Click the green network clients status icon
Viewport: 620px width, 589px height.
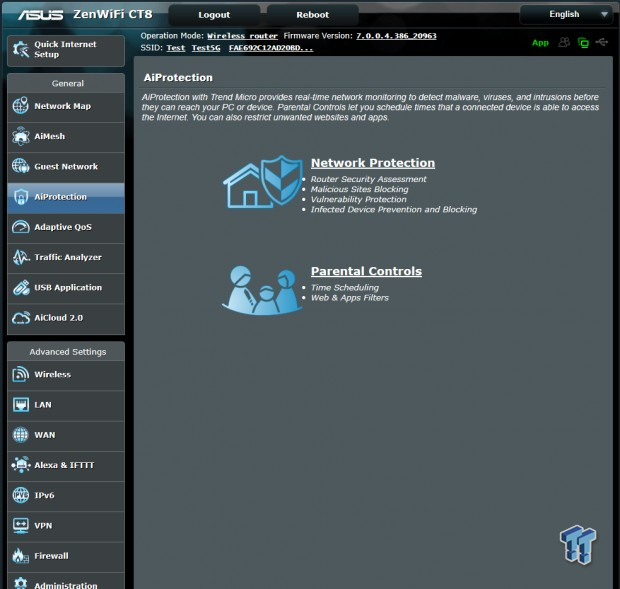[x=583, y=42]
